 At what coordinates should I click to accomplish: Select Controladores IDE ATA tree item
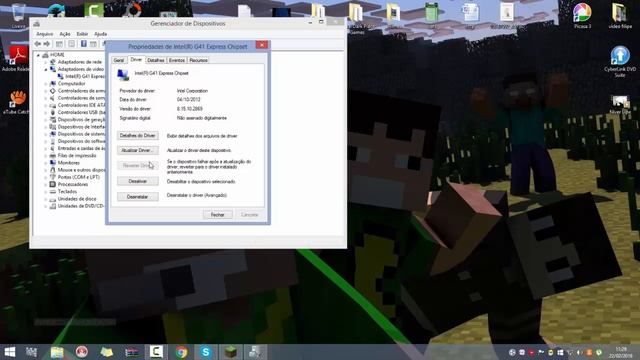81,105
